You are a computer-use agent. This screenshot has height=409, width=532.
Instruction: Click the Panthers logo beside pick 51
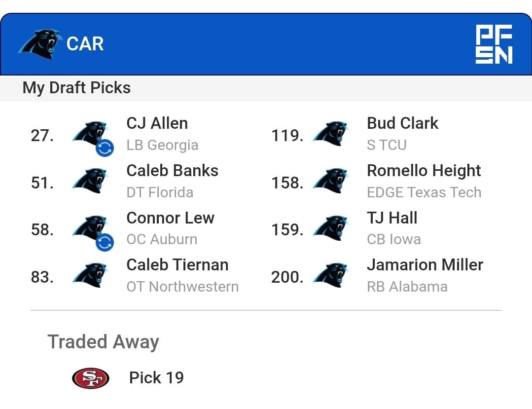(89, 181)
